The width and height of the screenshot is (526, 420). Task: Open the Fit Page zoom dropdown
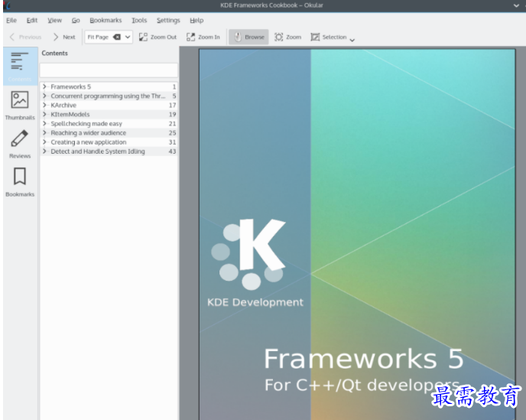pos(128,37)
